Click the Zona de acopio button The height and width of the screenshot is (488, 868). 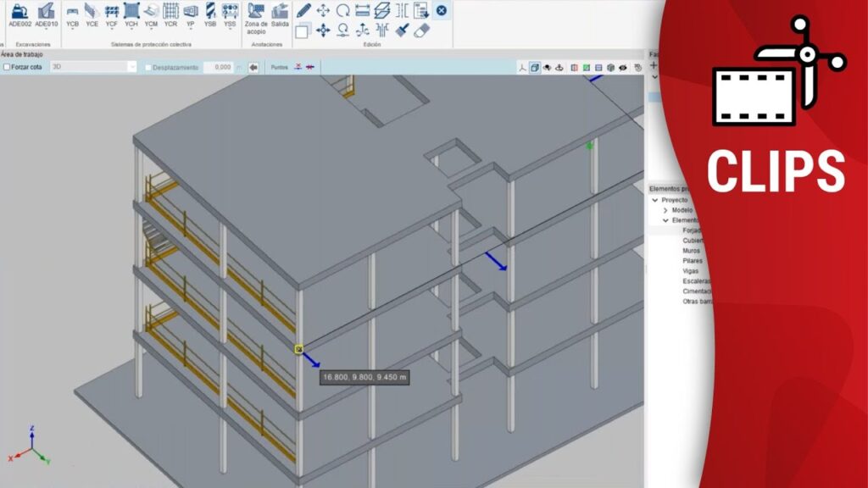256,14
